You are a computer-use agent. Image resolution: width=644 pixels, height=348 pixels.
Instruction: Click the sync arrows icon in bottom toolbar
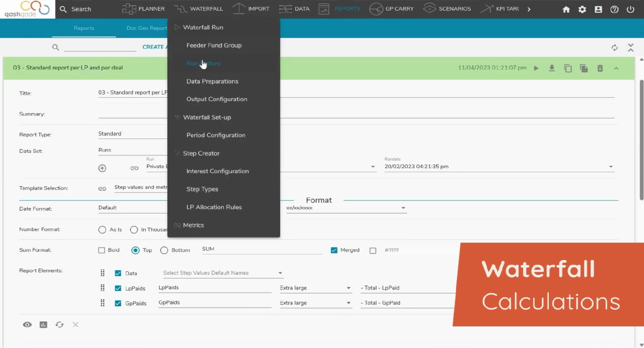59,324
